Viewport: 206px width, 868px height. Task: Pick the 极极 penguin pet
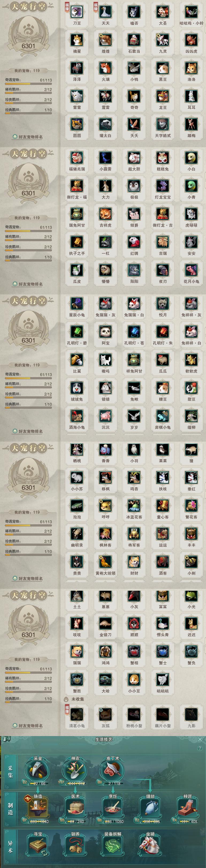(x=134, y=188)
